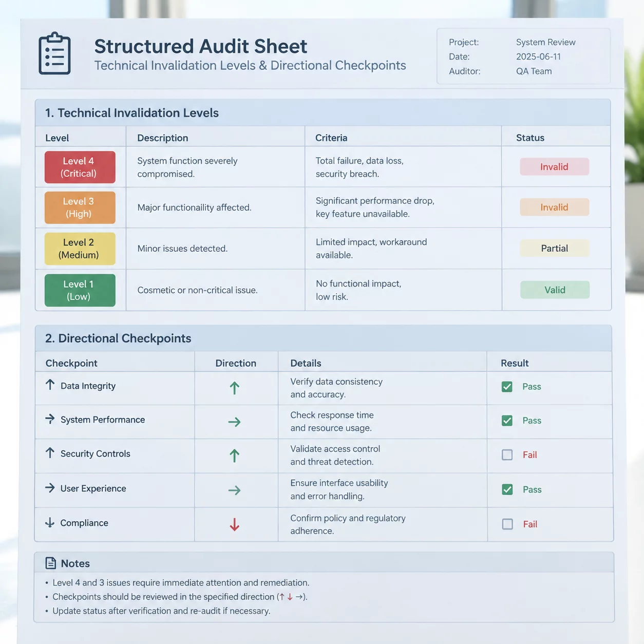Viewport: 644px width, 644px height.
Task: Toggle the Pass checkbox for System Performance
Action: point(507,421)
